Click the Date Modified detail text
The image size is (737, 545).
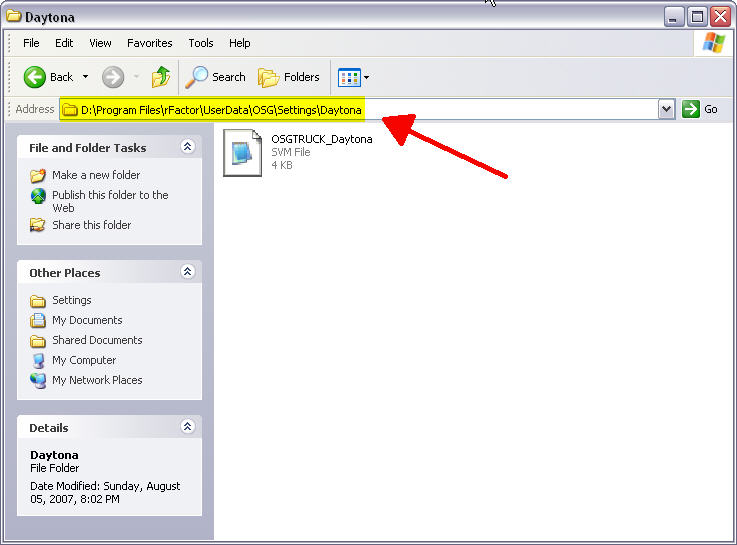(x=105, y=492)
